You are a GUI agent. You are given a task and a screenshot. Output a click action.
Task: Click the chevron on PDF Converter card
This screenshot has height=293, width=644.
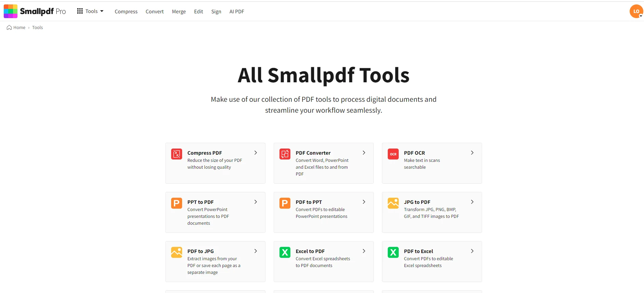364,153
